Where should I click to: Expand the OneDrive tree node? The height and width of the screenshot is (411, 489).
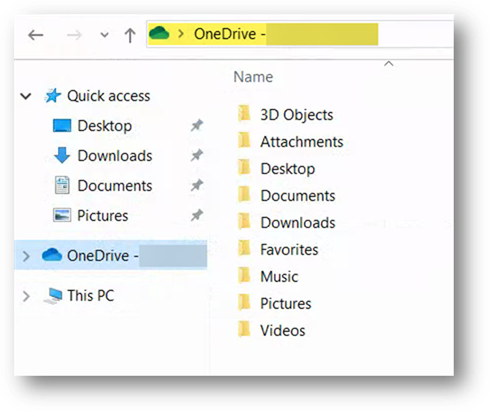(26, 256)
